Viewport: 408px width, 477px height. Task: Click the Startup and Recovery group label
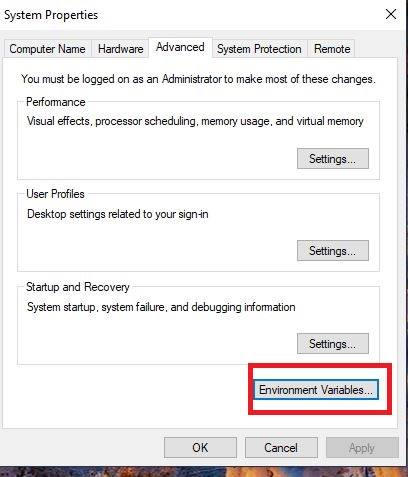(78, 287)
